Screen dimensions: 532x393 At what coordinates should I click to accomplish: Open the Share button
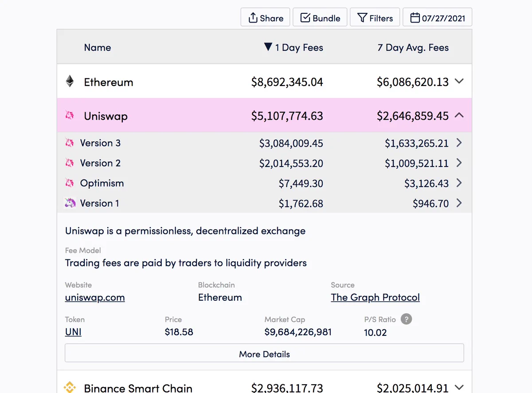[266, 18]
